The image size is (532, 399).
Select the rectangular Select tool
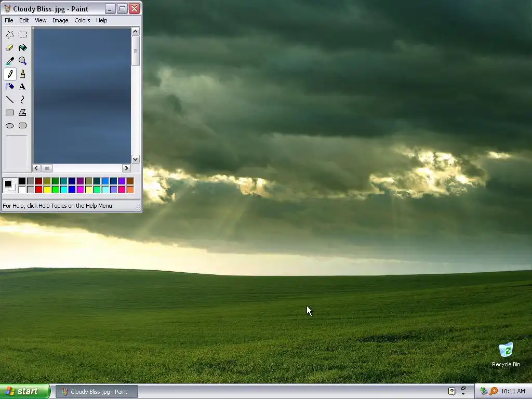coord(23,35)
